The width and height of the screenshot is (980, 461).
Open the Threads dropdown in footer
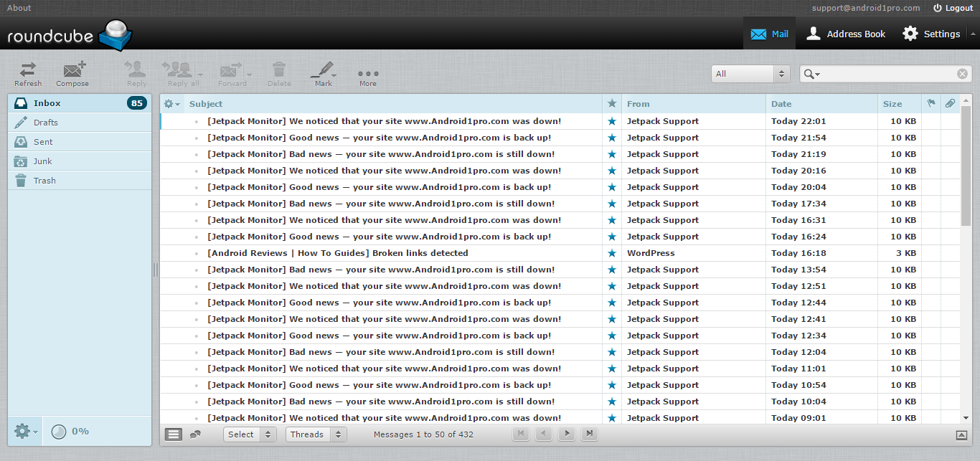[316, 434]
